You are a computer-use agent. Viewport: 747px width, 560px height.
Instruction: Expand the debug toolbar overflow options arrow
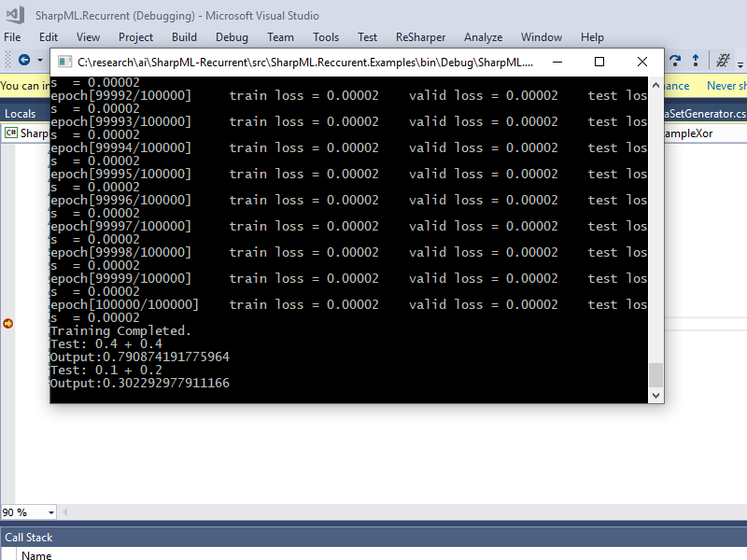[740, 64]
